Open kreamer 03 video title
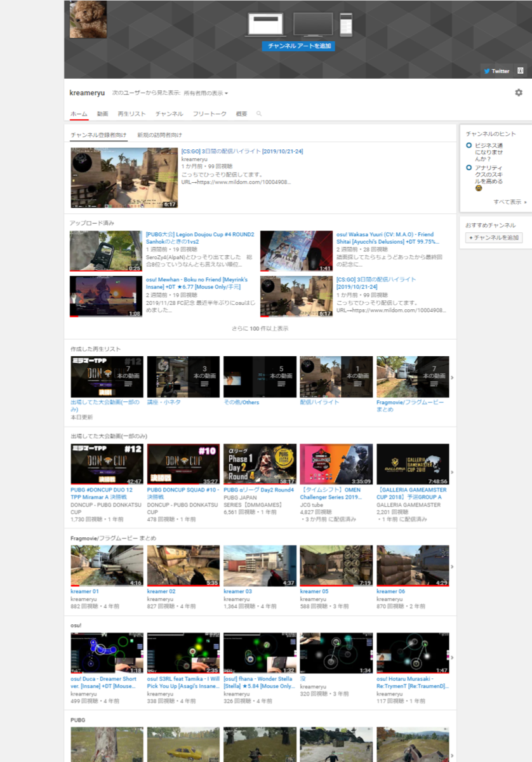 [237, 591]
